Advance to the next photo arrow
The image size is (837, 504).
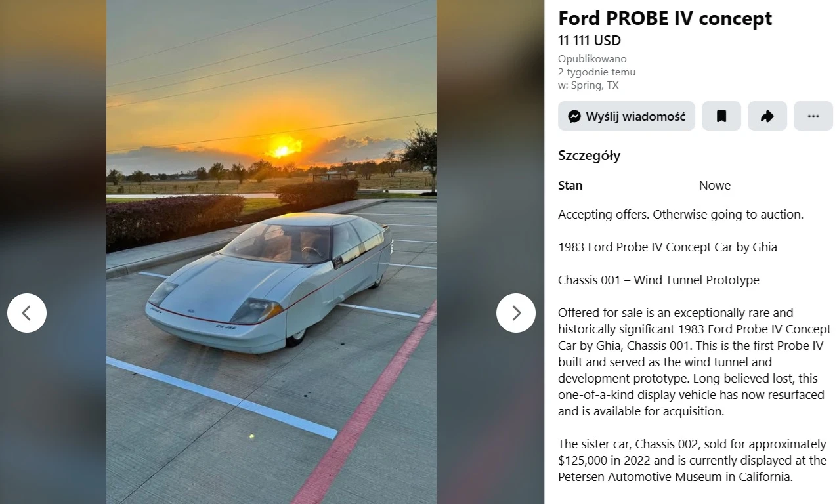(x=516, y=313)
